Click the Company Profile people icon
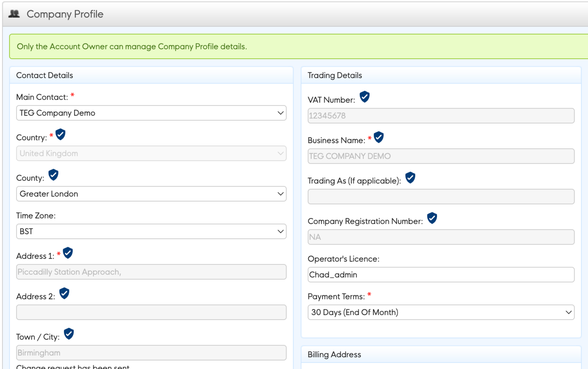Viewport: 588px width, 369px height. pyautogui.click(x=14, y=14)
